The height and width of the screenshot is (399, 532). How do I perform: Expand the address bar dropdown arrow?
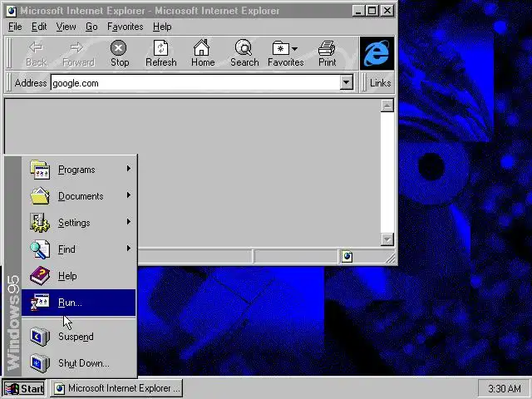tap(347, 82)
